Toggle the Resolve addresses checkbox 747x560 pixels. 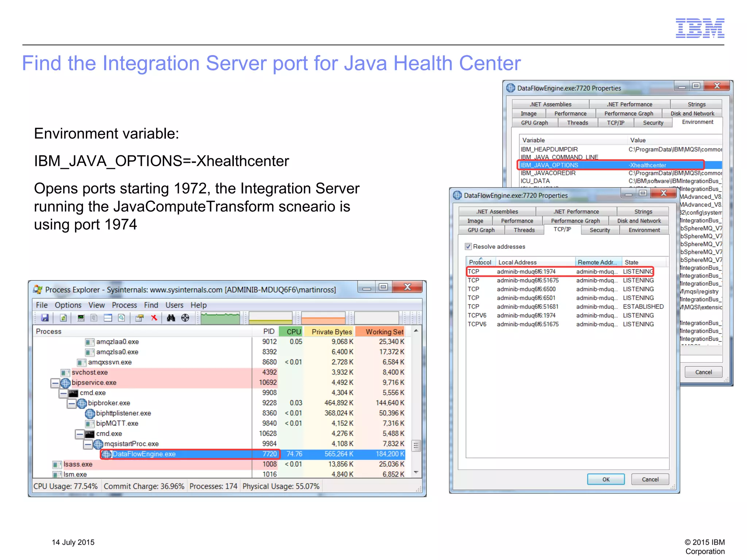pos(468,246)
